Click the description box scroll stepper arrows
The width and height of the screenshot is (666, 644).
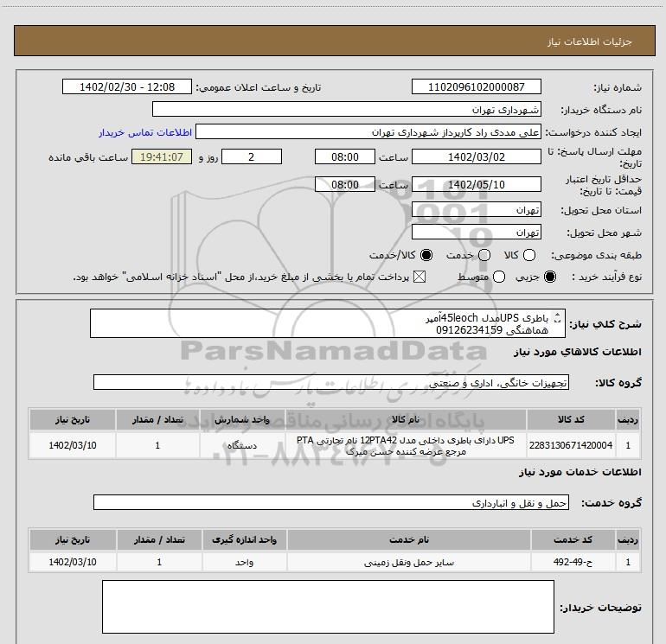click(558, 317)
